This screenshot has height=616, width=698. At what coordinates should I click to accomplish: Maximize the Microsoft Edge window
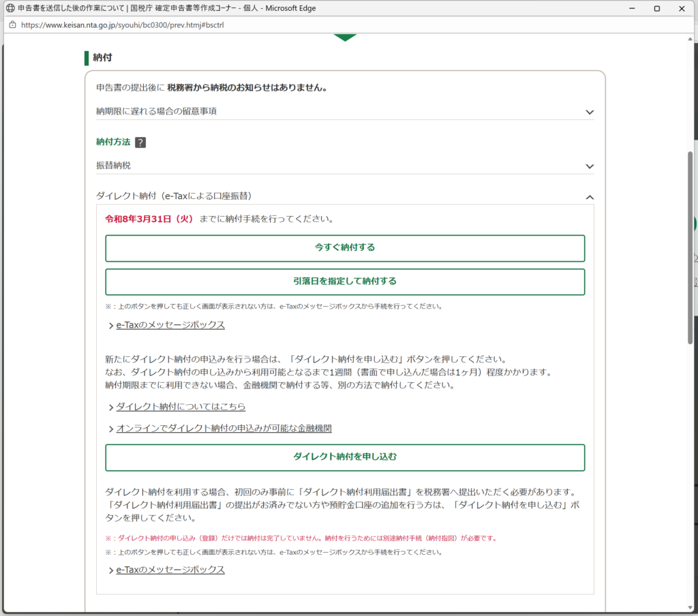pos(656,9)
